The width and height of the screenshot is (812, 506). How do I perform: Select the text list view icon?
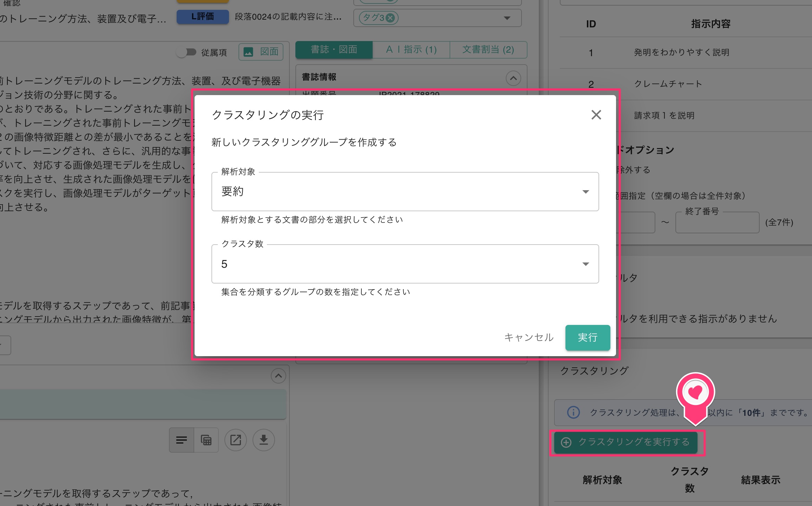tap(181, 440)
